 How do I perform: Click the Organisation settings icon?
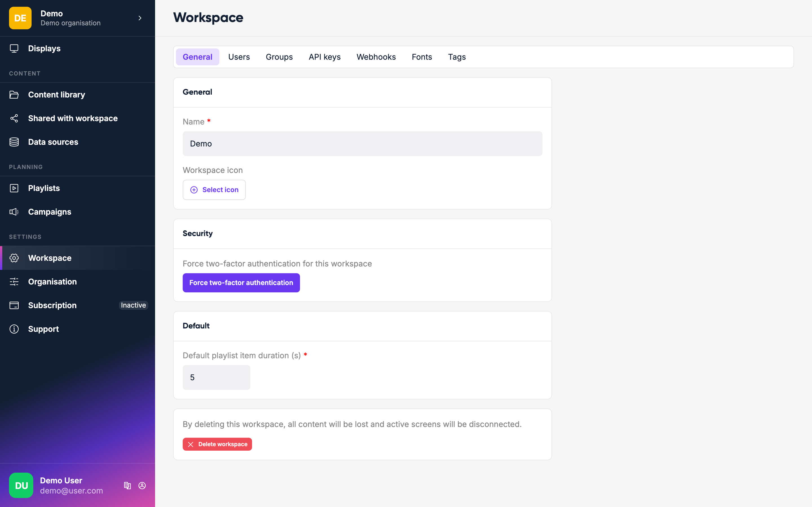point(14,282)
